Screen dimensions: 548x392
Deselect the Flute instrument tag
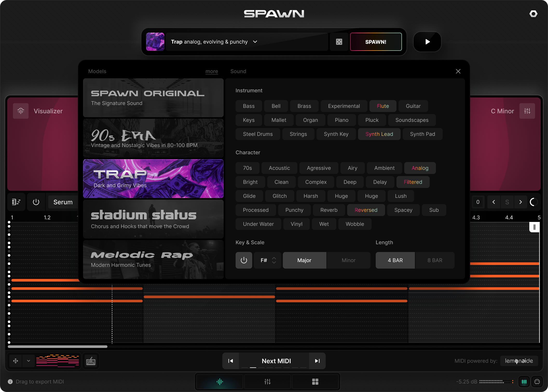[x=383, y=106]
